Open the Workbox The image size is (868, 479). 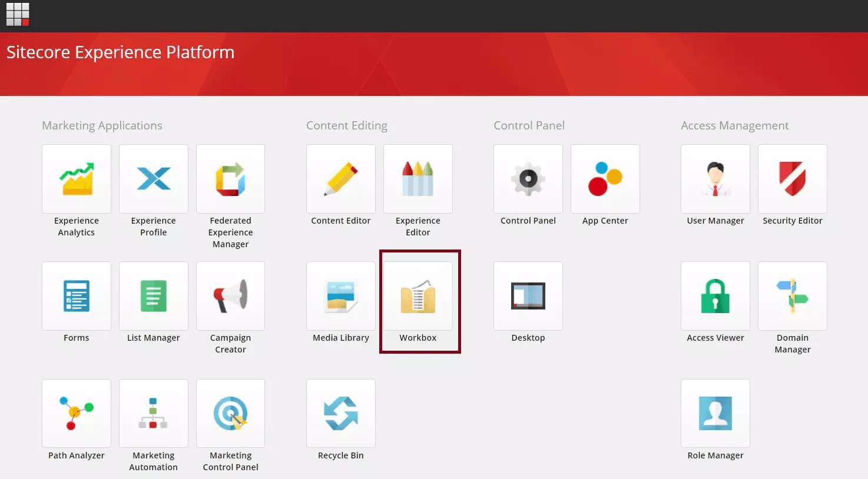[x=418, y=296]
